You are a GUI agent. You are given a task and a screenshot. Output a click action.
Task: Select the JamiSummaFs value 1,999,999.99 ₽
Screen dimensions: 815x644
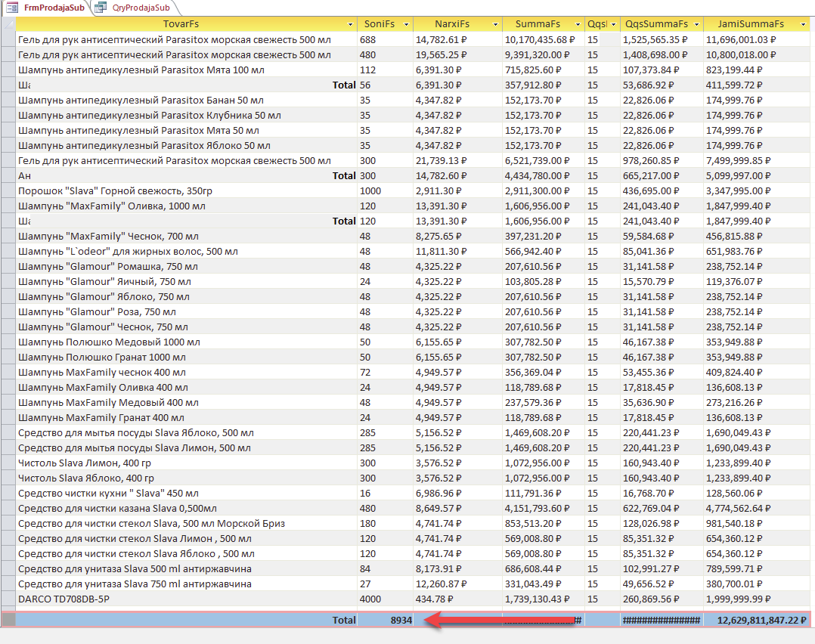click(738, 599)
